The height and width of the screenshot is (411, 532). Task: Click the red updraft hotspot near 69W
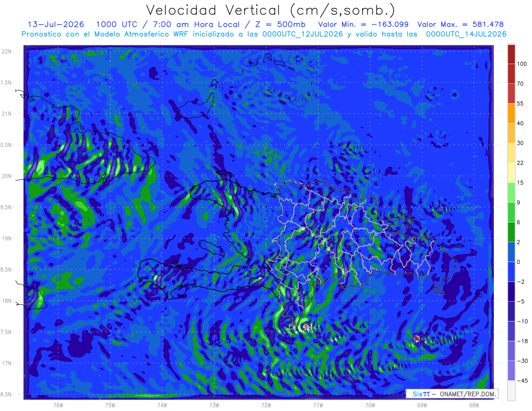[x=417, y=339]
